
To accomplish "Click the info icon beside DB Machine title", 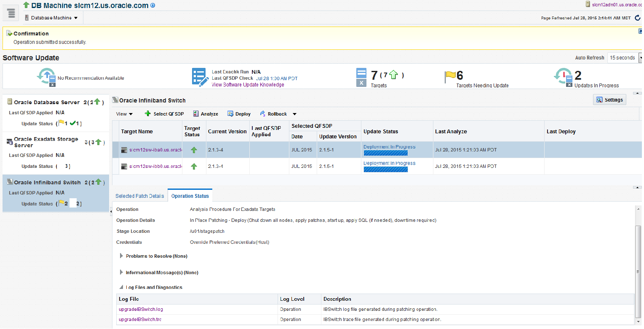I will click(152, 5).
